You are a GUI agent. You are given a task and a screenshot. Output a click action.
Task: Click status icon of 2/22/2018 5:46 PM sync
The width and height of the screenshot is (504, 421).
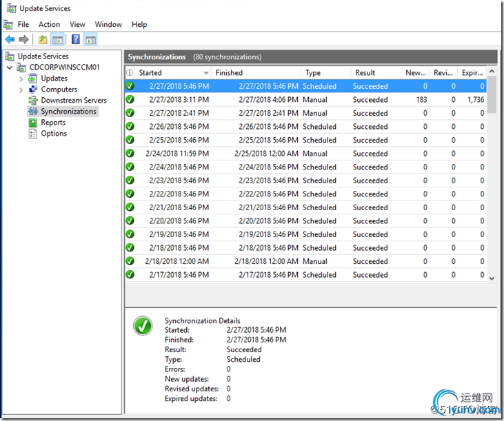[130, 194]
